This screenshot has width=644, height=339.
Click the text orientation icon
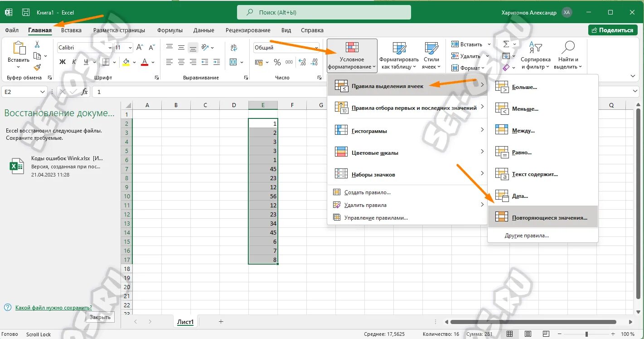205,48
